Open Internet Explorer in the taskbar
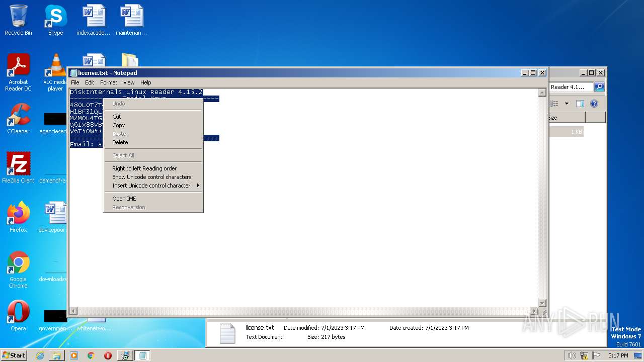Screen dimensions: 644x362 [40, 355]
